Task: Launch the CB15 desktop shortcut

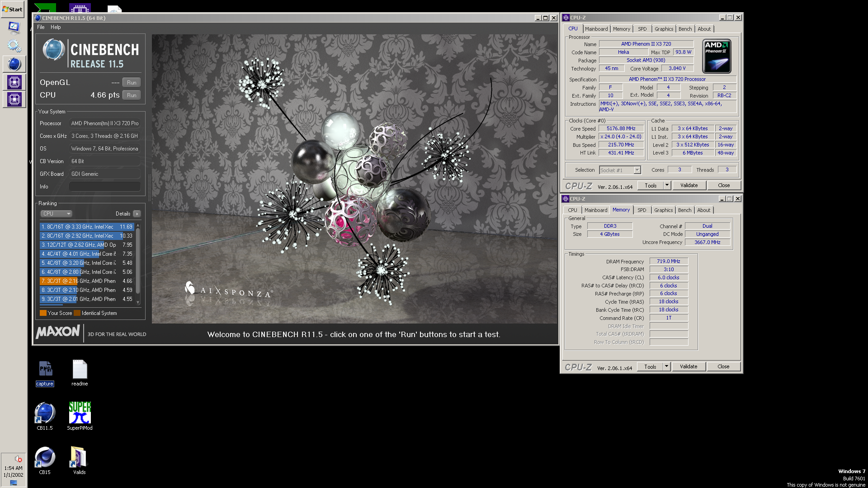Action: click(45, 460)
